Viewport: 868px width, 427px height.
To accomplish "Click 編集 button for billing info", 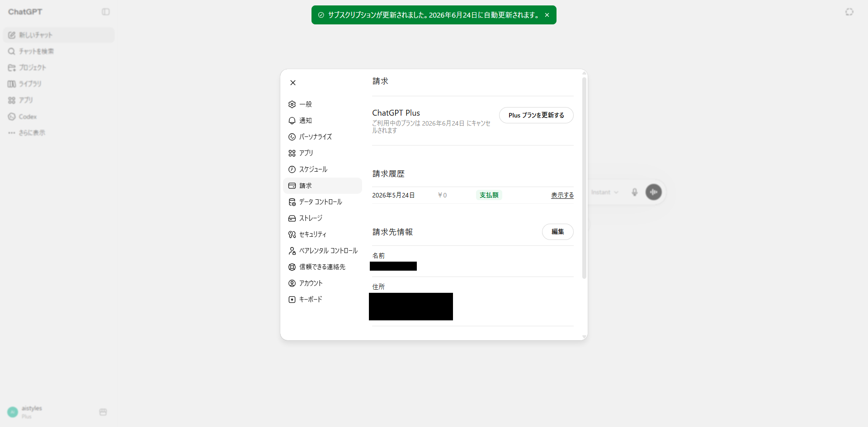I will [557, 232].
